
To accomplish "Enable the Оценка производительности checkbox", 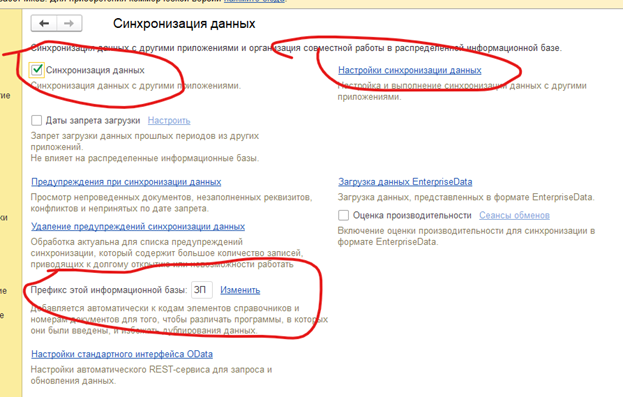I will (x=343, y=215).
